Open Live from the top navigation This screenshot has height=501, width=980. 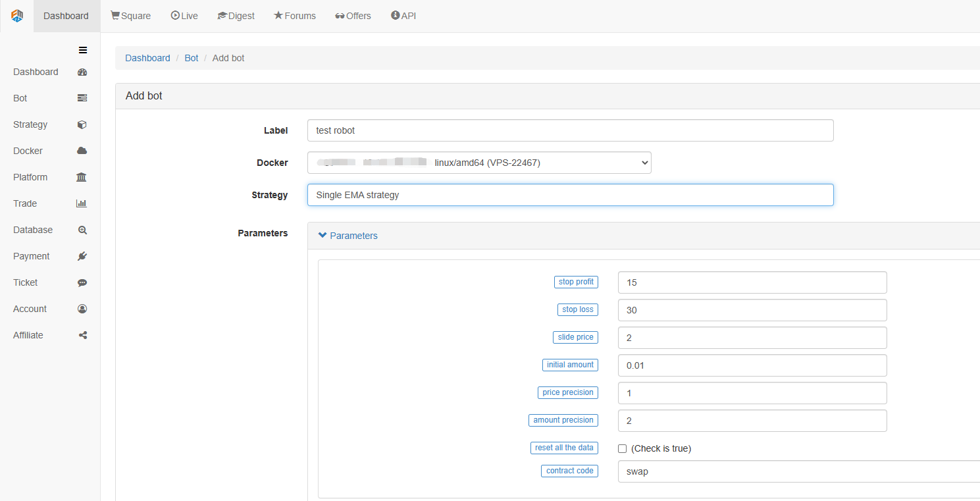coord(184,16)
